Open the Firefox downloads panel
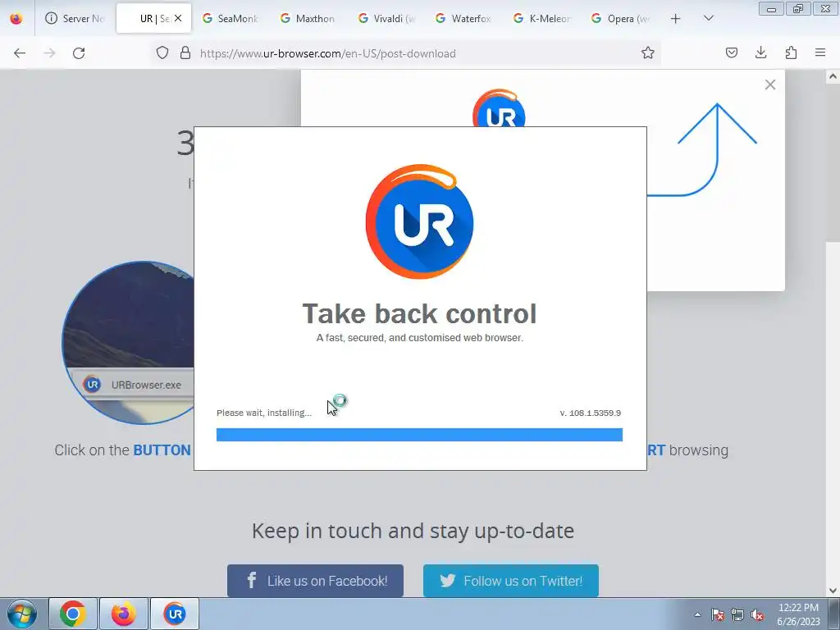 760,53
